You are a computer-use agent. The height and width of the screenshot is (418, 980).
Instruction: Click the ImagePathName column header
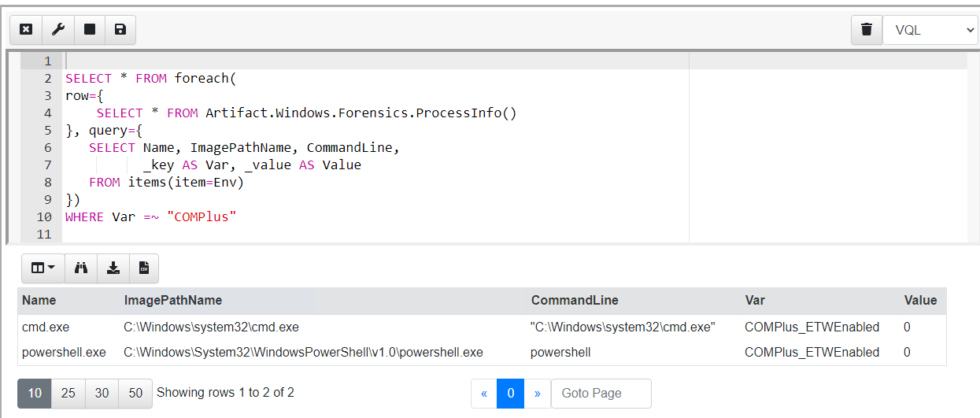(x=173, y=300)
